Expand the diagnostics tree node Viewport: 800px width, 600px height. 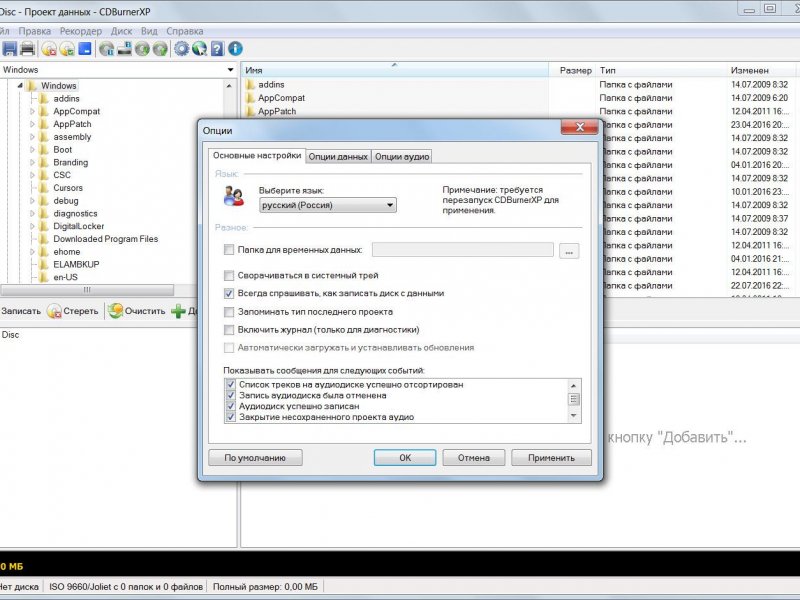coord(32,213)
